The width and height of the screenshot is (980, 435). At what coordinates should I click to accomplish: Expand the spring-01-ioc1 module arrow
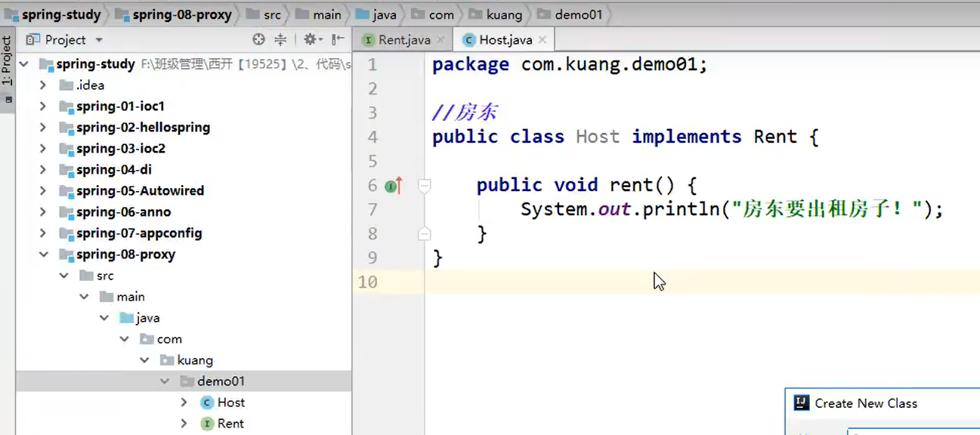43,106
